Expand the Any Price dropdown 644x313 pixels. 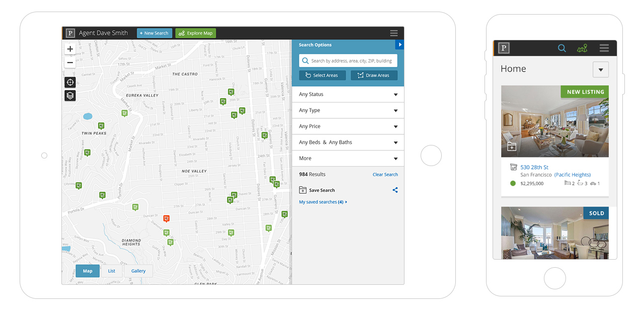pyautogui.click(x=348, y=126)
